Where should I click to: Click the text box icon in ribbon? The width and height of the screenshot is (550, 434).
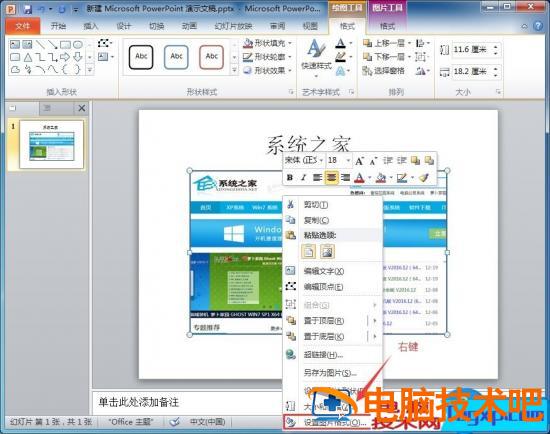(x=103, y=56)
